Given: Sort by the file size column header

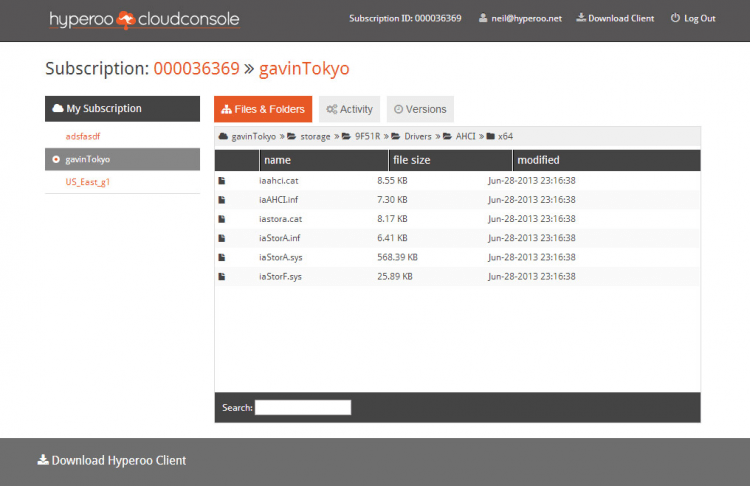Looking at the screenshot, I should 450,160.
